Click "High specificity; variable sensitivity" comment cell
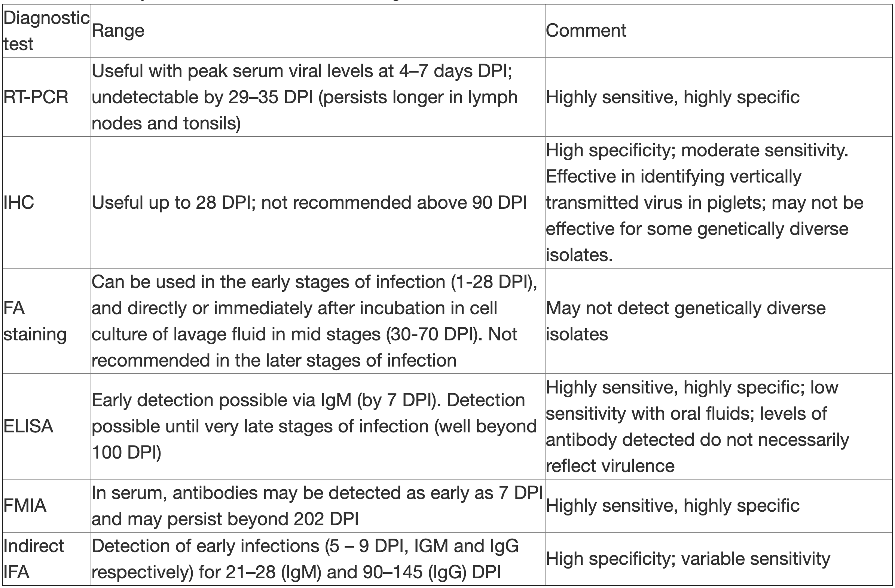This screenshot has width=895, height=588. 687,559
